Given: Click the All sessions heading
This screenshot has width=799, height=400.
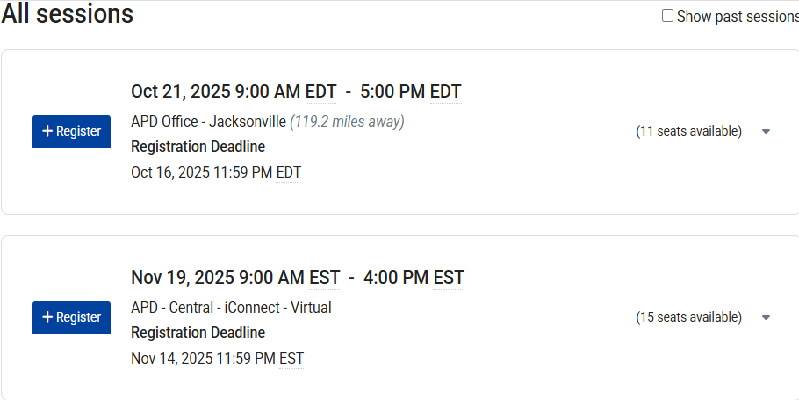Looking at the screenshot, I should (67, 14).
